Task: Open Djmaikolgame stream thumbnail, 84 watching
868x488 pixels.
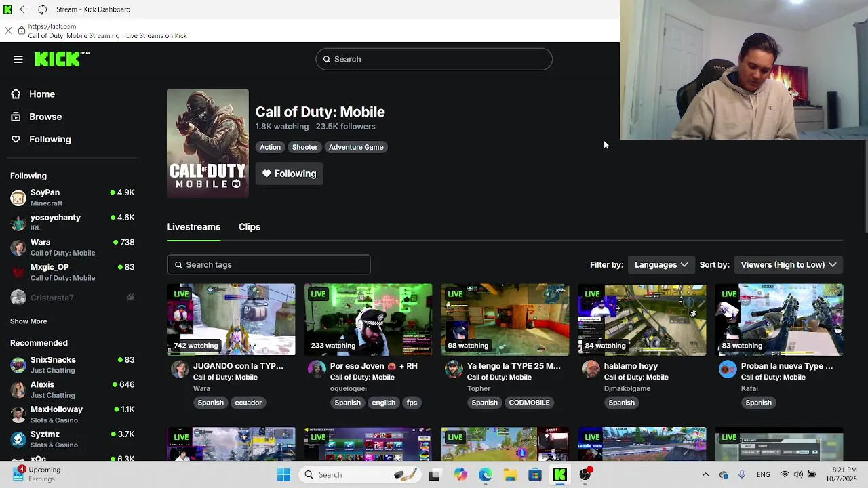Action: [x=642, y=319]
